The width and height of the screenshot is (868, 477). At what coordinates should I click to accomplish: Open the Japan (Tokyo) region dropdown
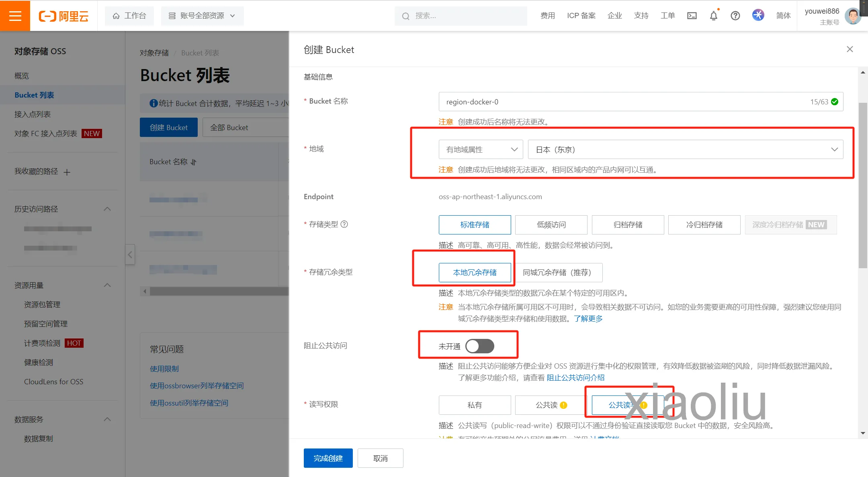[x=685, y=149]
